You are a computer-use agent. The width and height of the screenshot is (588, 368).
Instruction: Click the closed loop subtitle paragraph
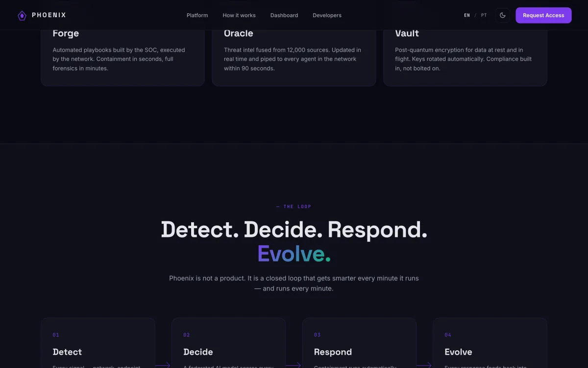[294, 283]
